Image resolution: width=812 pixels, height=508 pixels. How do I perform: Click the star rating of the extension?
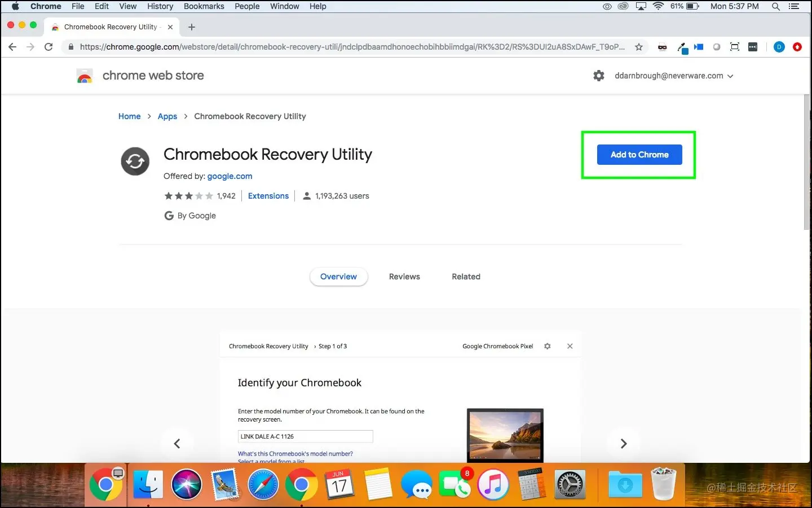point(188,196)
